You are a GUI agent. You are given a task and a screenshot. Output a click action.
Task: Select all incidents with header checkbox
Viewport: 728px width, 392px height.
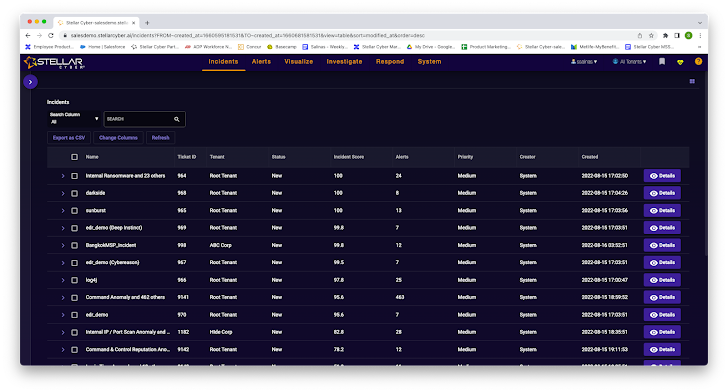coord(74,157)
